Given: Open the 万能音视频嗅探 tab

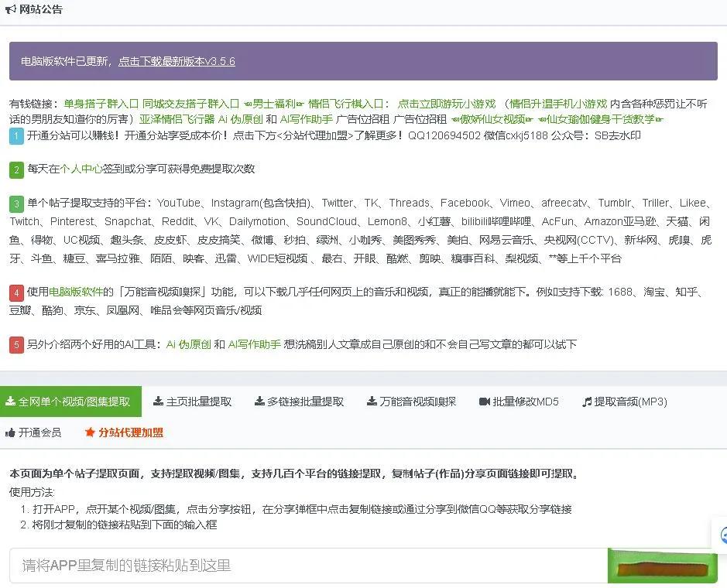Looking at the screenshot, I should pyautogui.click(x=411, y=402).
